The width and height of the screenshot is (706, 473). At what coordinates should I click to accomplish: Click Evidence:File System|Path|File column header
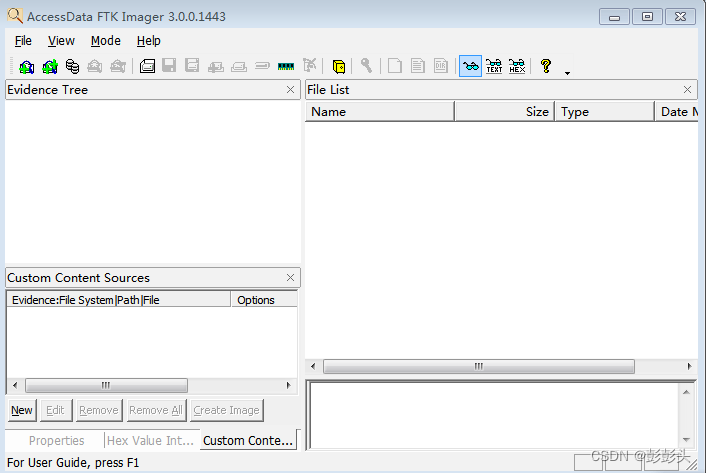(118, 300)
